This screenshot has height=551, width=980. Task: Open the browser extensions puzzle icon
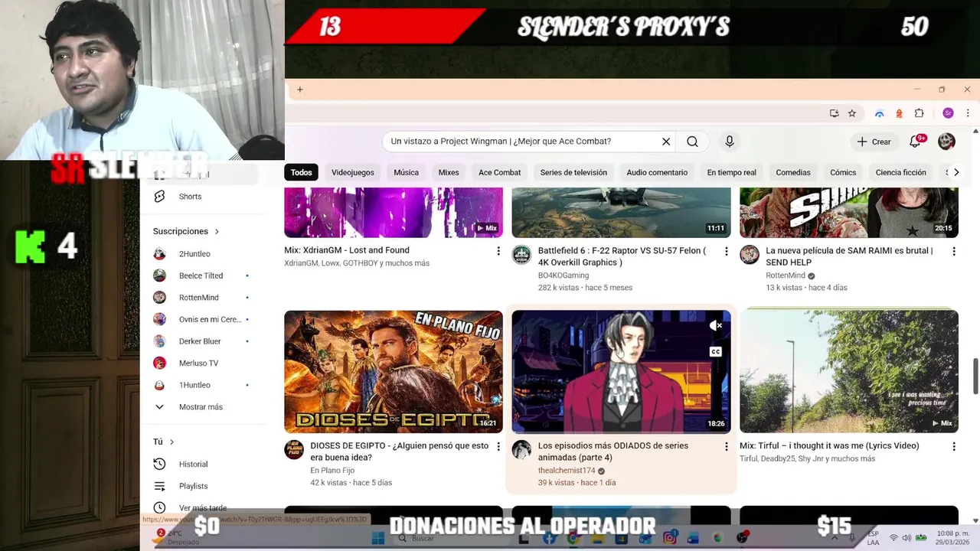point(920,113)
